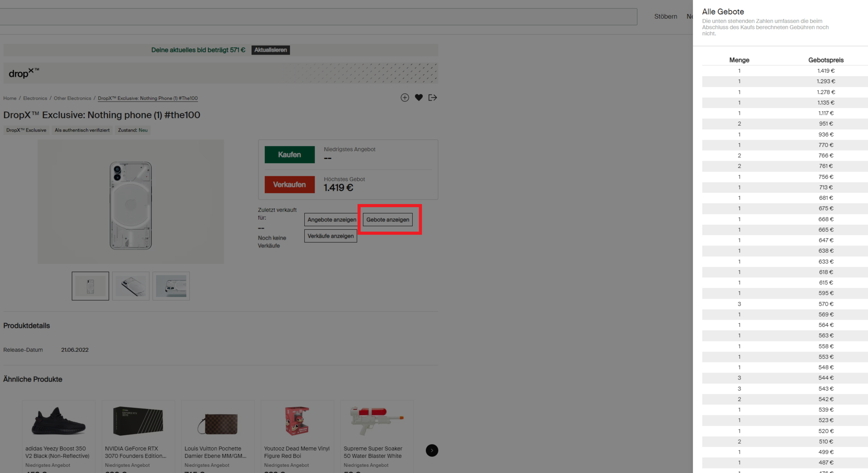The height and width of the screenshot is (473, 868).
Task: Click the Höchstes Gebot 1.419 € value
Action: (338, 188)
